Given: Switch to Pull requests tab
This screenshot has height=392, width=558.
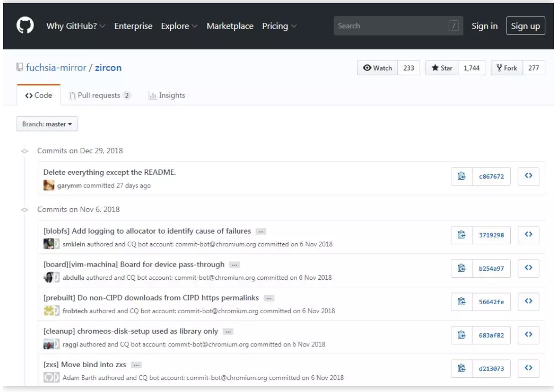Looking at the screenshot, I should tap(100, 95).
